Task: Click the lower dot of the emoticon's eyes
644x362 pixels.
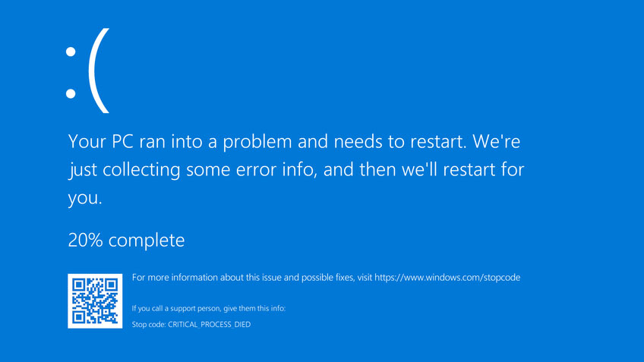Action: point(71,93)
